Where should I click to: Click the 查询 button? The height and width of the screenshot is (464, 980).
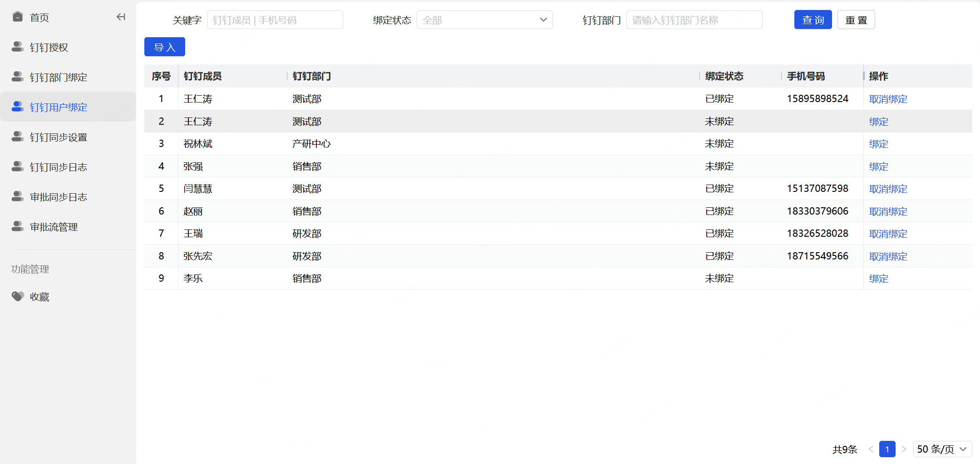tap(813, 20)
